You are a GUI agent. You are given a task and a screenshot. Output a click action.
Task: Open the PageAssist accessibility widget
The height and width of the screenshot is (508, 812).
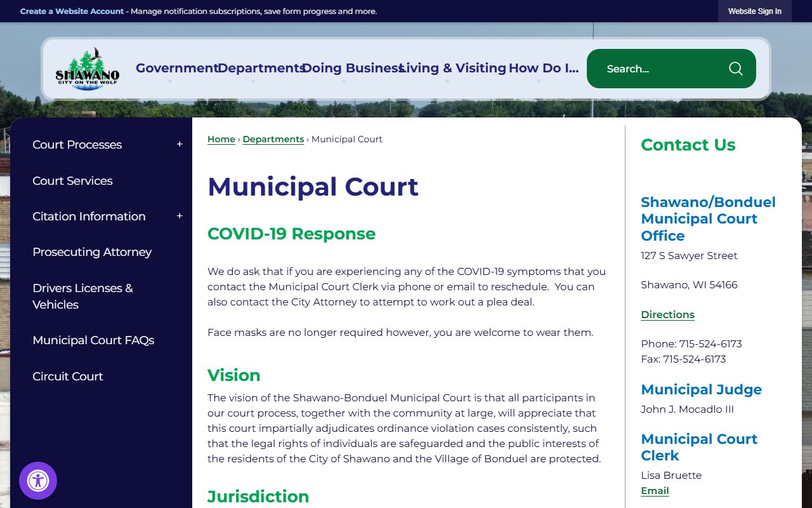pos(38,481)
